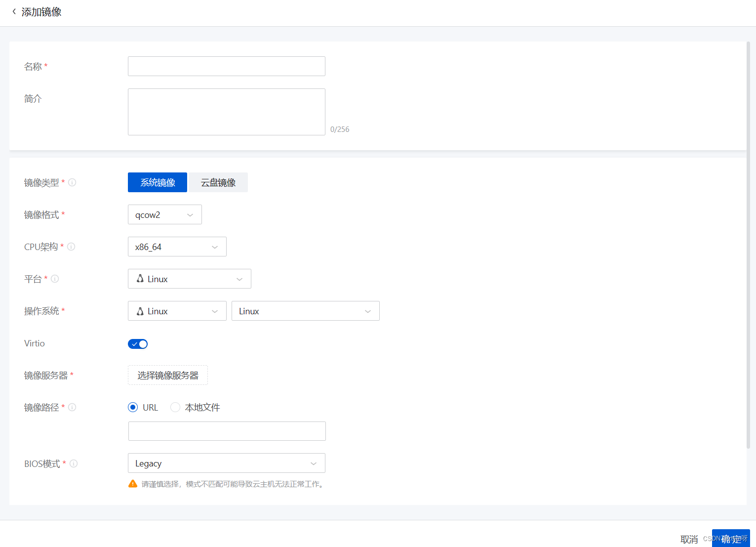
Task: Click the info icon next to 镜像路径
Action: click(x=72, y=407)
